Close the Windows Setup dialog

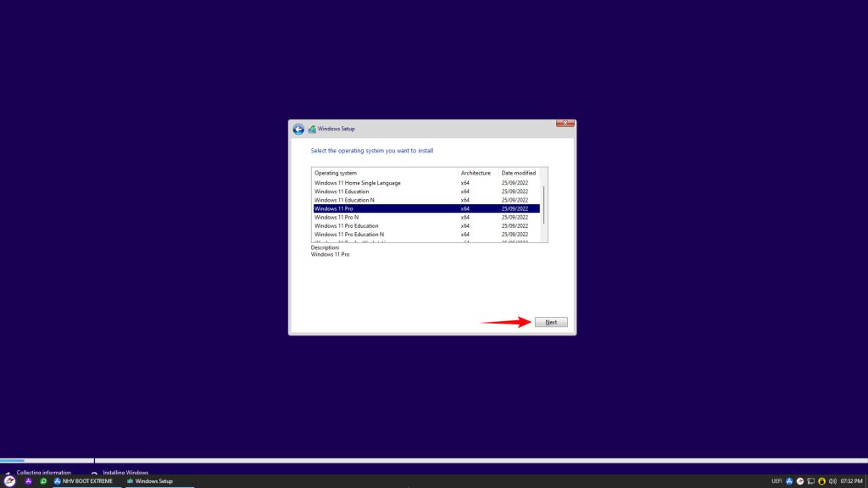565,124
